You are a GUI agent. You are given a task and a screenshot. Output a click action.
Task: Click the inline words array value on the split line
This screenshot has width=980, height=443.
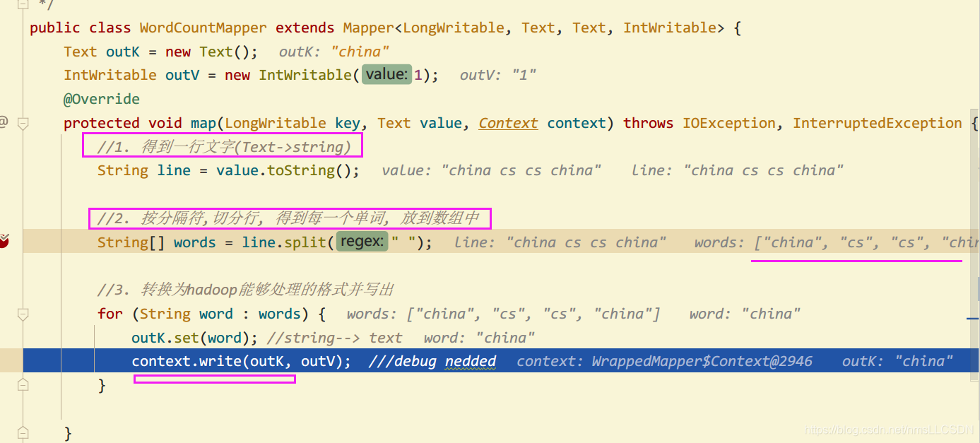[x=837, y=242]
